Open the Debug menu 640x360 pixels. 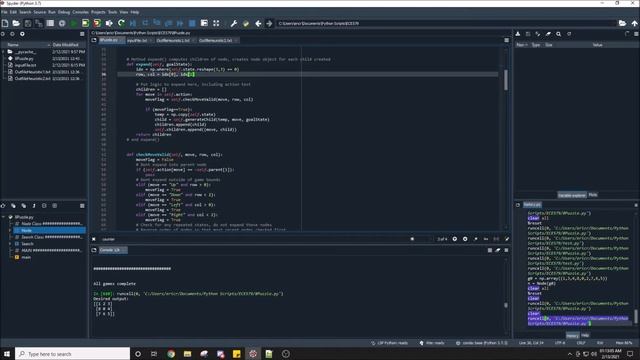click(x=64, y=12)
